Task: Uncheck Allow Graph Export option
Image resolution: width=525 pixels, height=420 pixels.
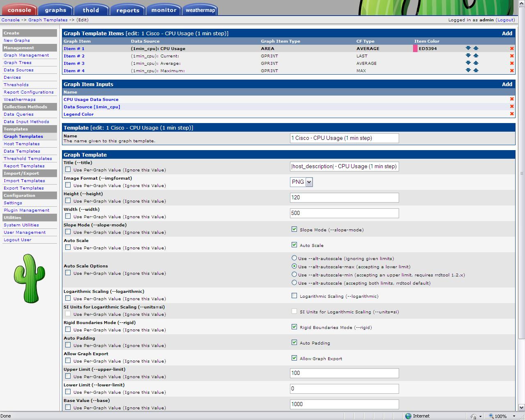Action: (294, 358)
